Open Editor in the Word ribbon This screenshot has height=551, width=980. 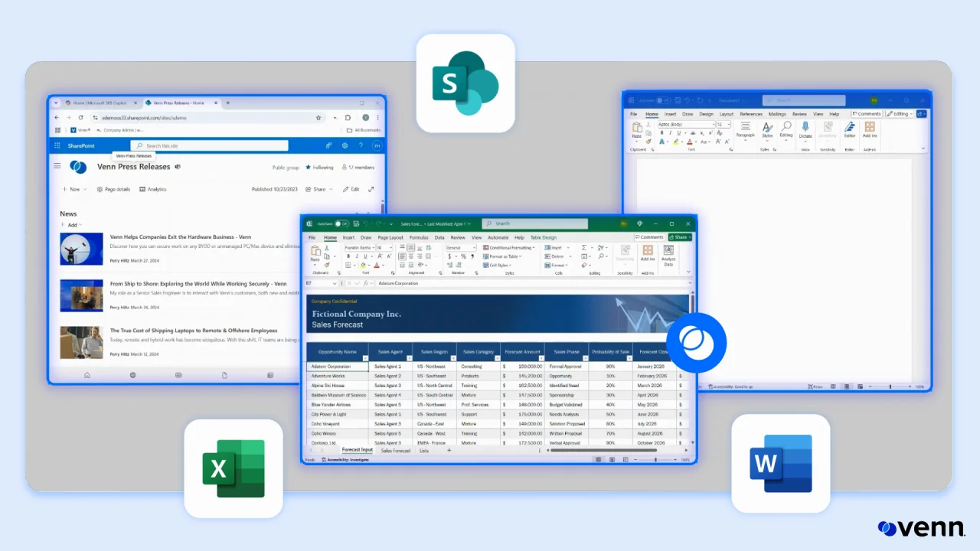pyautogui.click(x=850, y=129)
